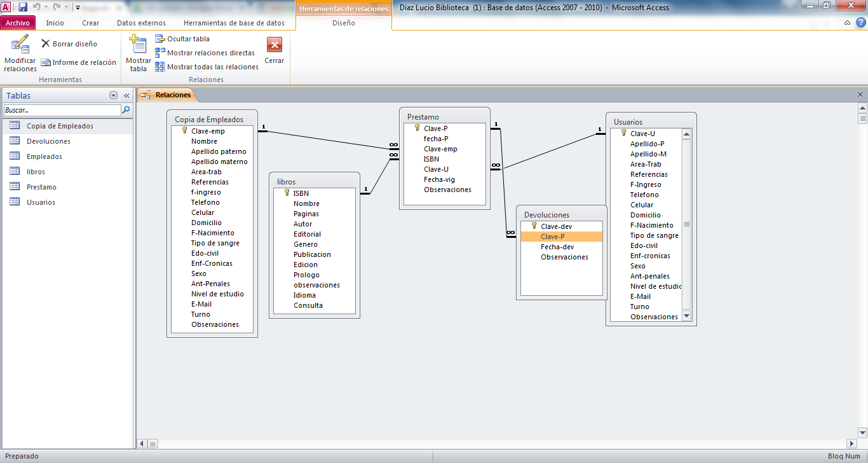Viewport: 868px width, 463px height.
Task: Open Informe de relación
Action: [79, 62]
